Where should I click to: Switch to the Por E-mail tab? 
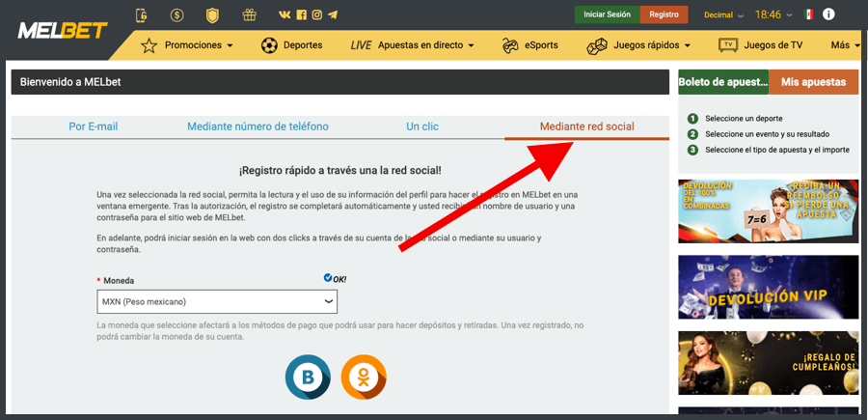(93, 126)
